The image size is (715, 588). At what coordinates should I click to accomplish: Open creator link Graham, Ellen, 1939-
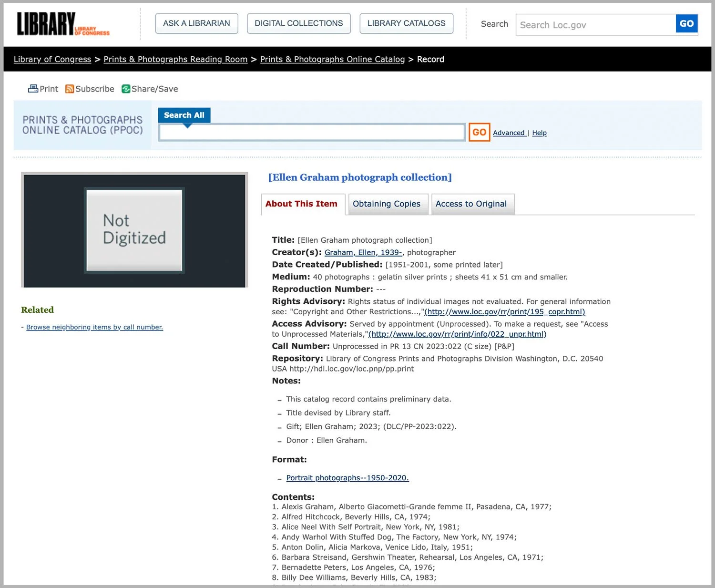point(363,252)
